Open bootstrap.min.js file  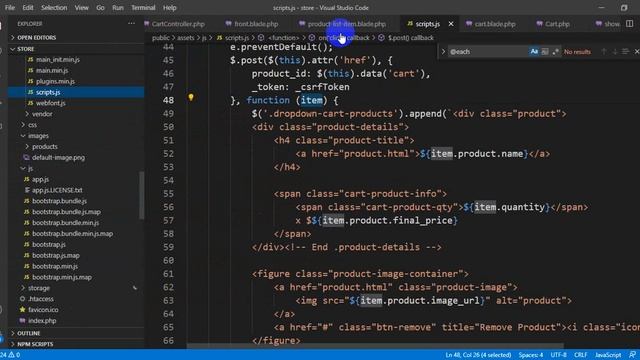tap(55, 266)
